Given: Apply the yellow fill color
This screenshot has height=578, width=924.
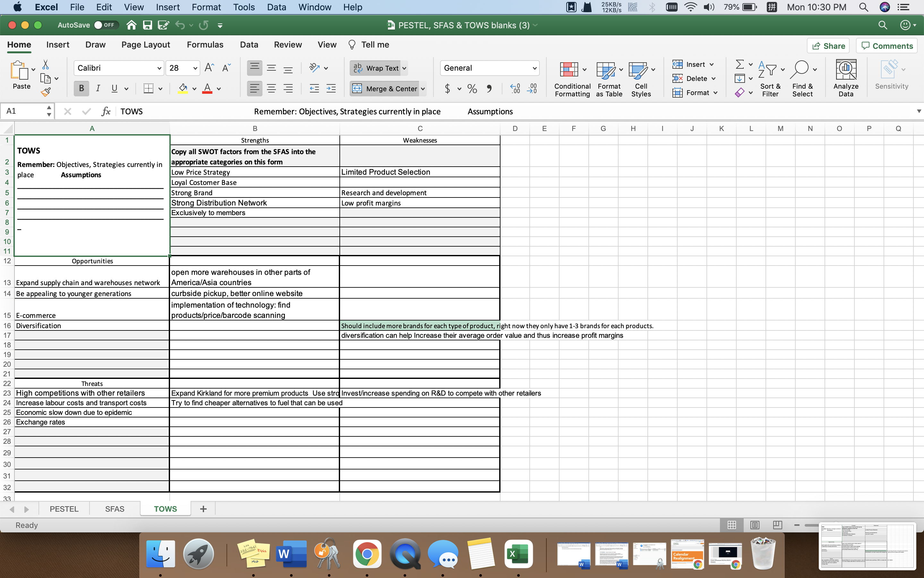Looking at the screenshot, I should pyautogui.click(x=183, y=89).
